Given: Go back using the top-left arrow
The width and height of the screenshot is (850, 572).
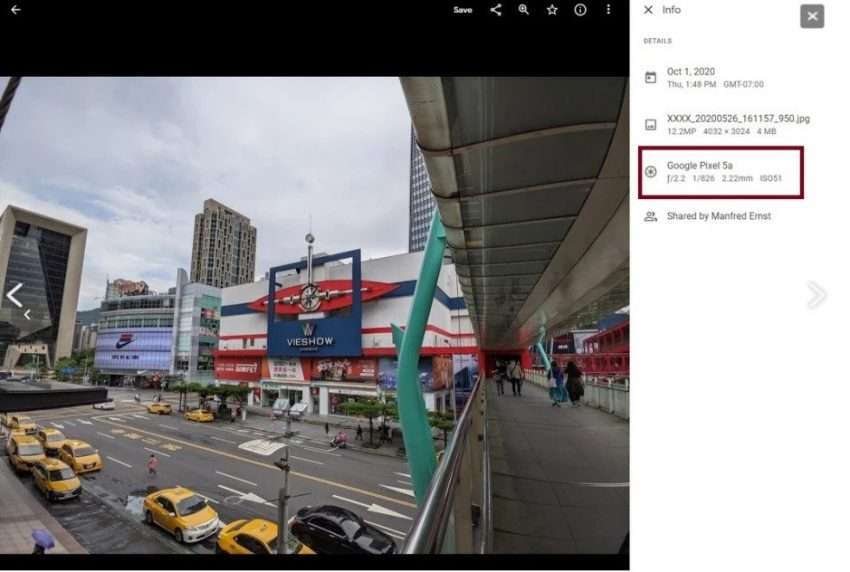Looking at the screenshot, I should 15,10.
